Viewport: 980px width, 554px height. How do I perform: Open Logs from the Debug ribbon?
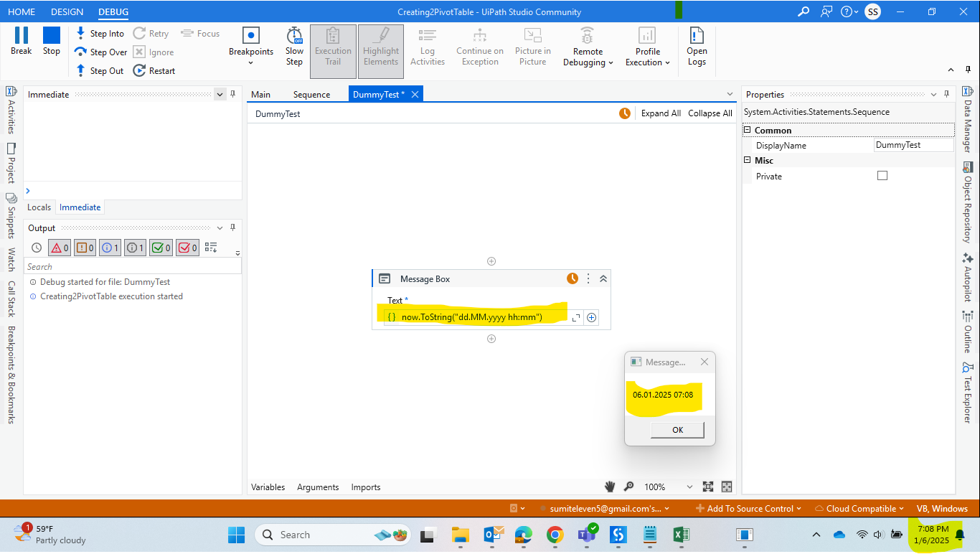coord(697,47)
